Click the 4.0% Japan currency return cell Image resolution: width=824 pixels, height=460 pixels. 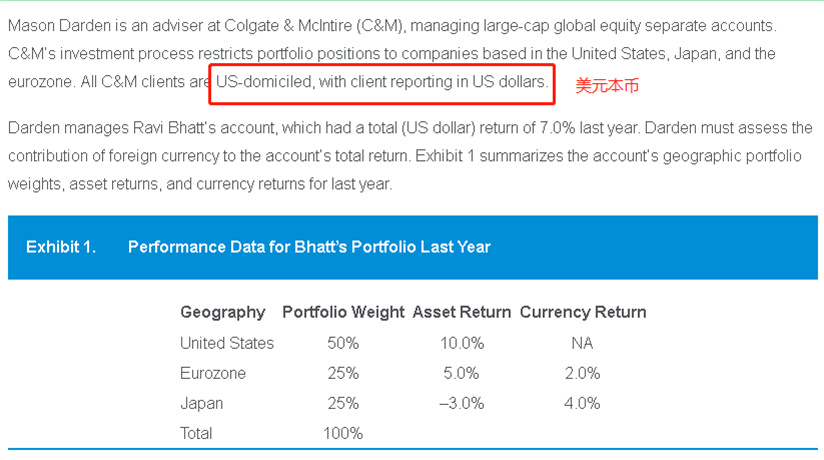click(x=582, y=403)
